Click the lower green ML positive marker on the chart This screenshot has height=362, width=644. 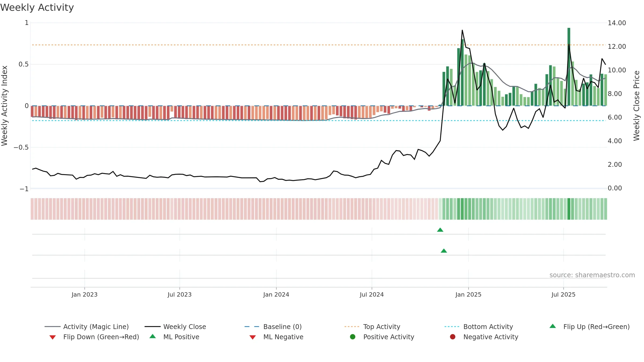444,251
